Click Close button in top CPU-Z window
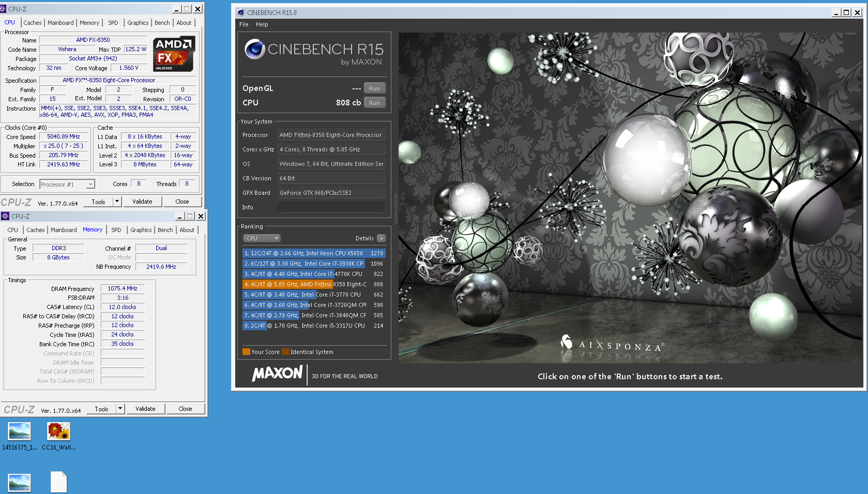The image size is (868, 494). 182,202
